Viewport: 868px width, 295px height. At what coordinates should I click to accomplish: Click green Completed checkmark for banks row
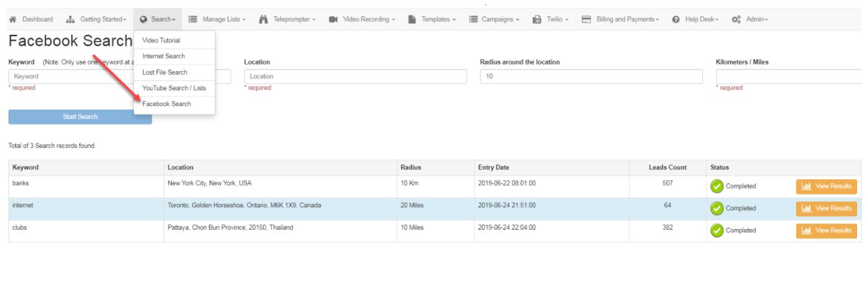pyautogui.click(x=717, y=187)
